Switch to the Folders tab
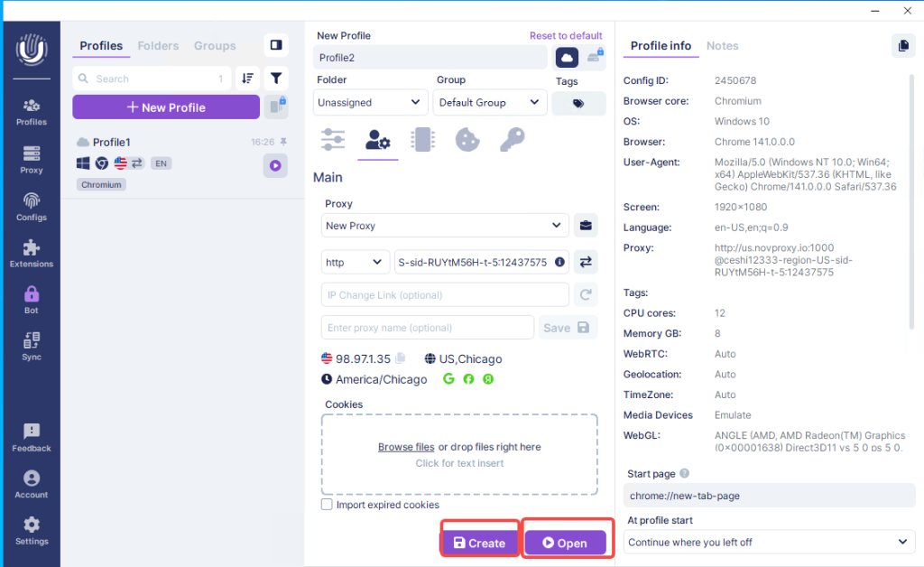Viewport: 924px width, 567px height. 158,46
